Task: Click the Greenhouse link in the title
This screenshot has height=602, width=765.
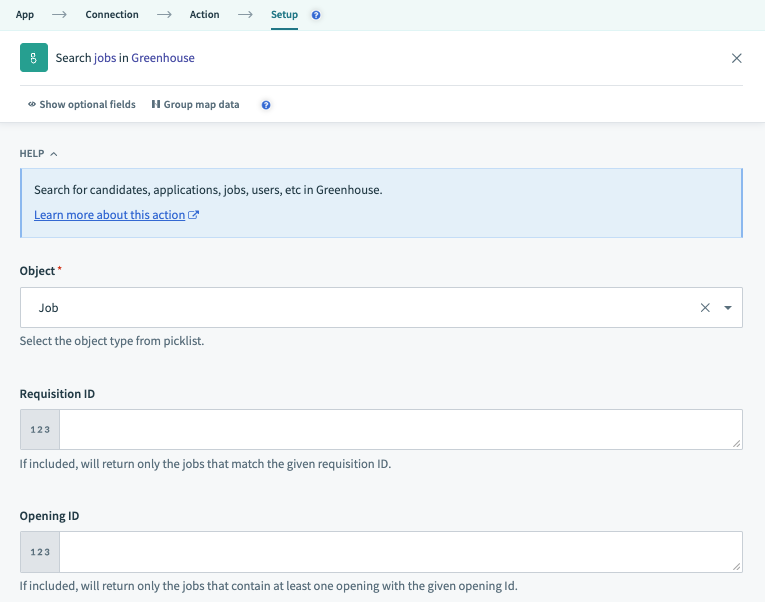Action: (x=163, y=58)
